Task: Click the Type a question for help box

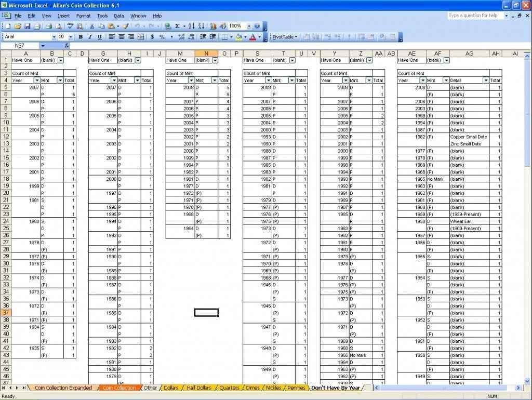Action: click(475, 16)
